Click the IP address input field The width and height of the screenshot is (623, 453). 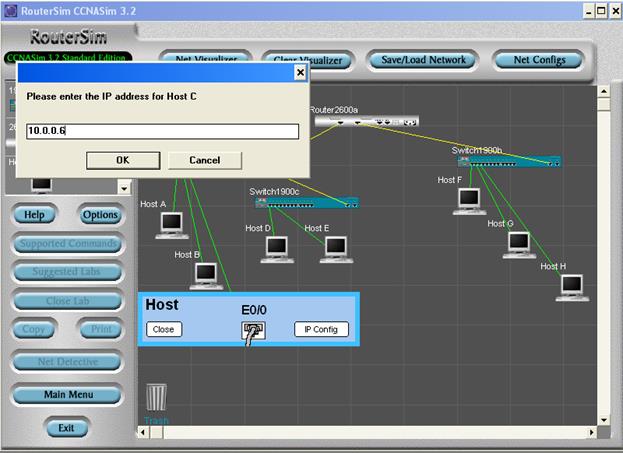tap(161, 131)
